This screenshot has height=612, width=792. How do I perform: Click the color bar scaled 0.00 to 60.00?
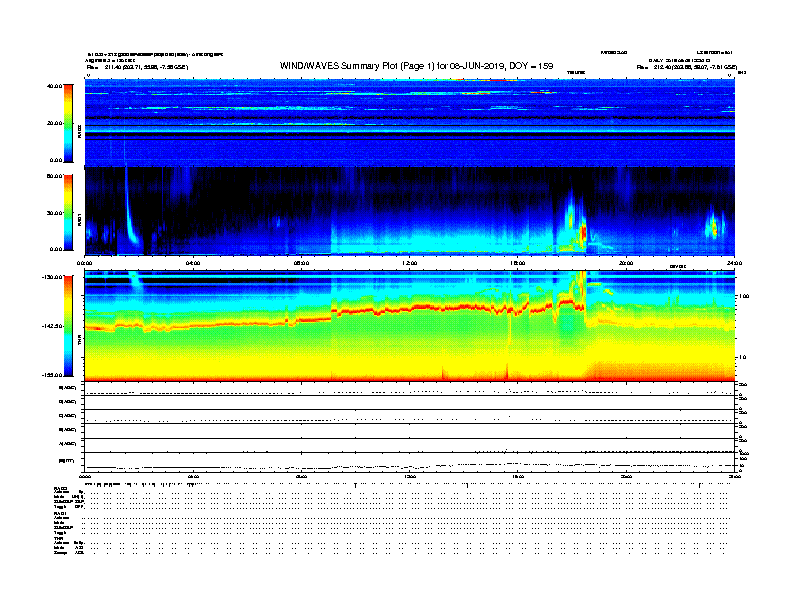point(68,213)
